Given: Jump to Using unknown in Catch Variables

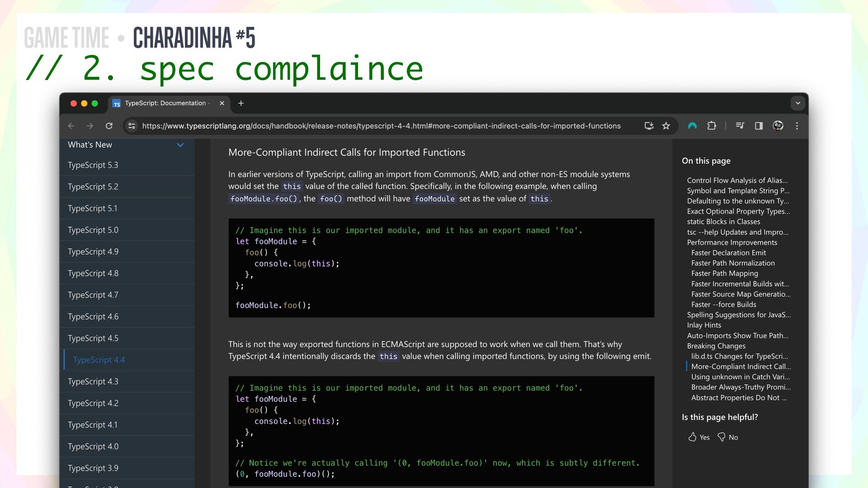Looking at the screenshot, I should (741, 377).
